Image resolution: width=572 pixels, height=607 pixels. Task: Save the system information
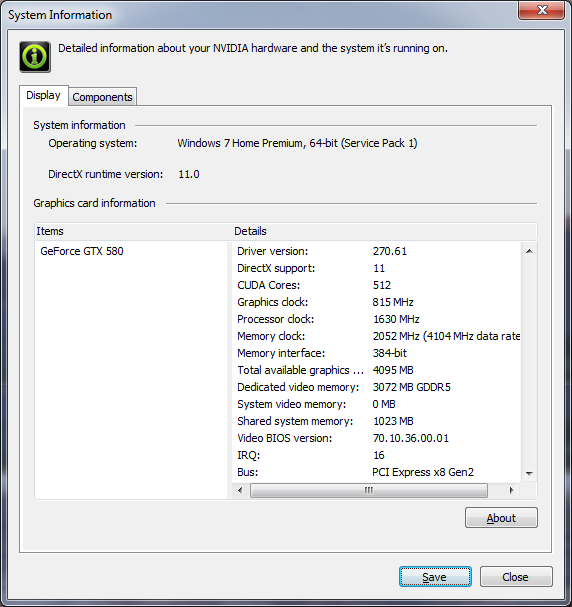tap(435, 577)
